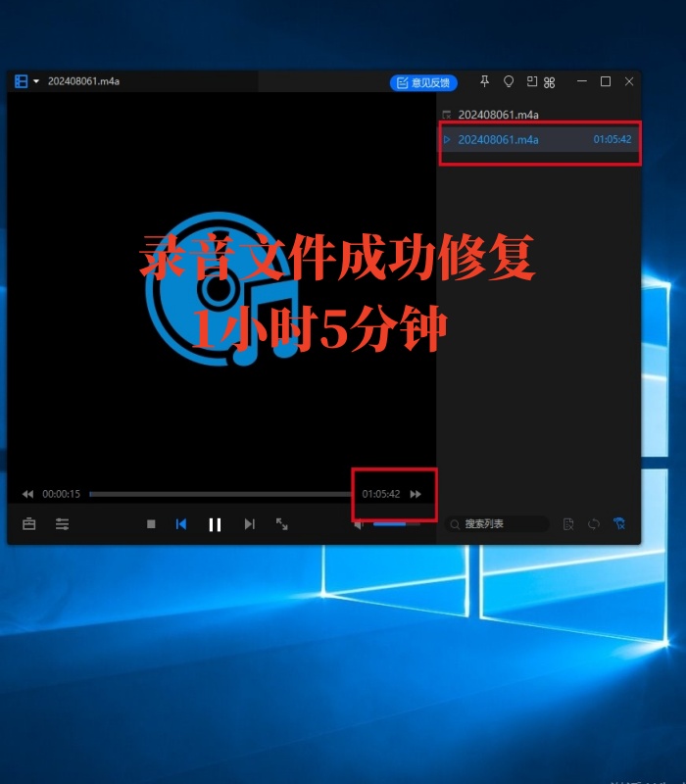Rewind with the fast-backward button
The height and width of the screenshot is (784, 686).
(27, 494)
